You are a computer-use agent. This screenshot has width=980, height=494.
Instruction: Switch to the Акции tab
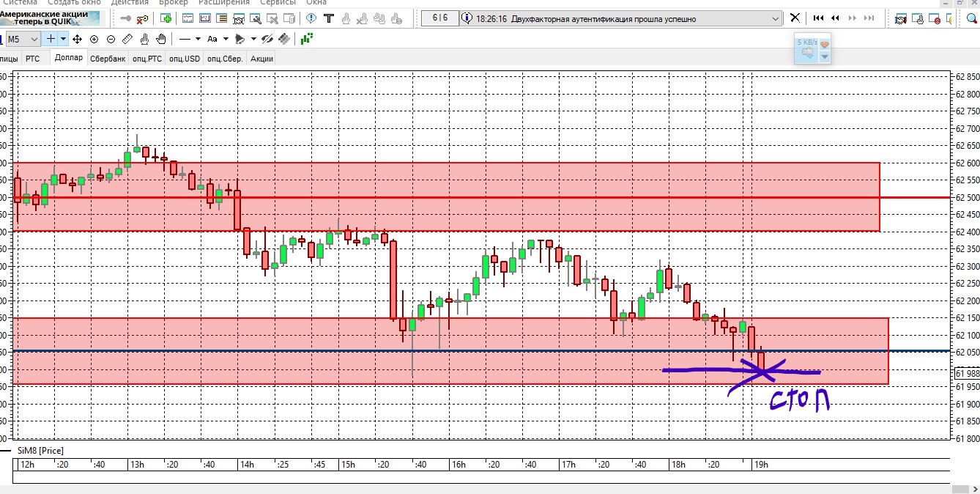point(261,59)
